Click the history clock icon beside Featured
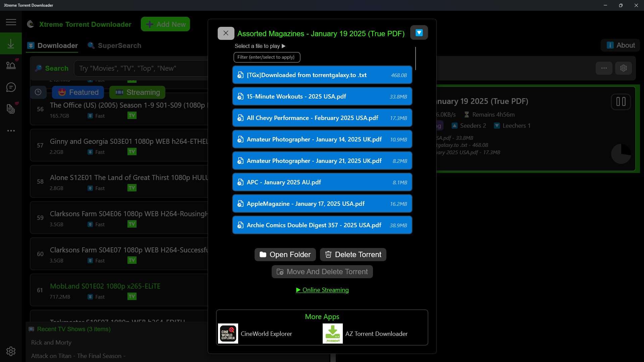Image resolution: width=644 pixels, height=362 pixels. pyautogui.click(x=38, y=92)
